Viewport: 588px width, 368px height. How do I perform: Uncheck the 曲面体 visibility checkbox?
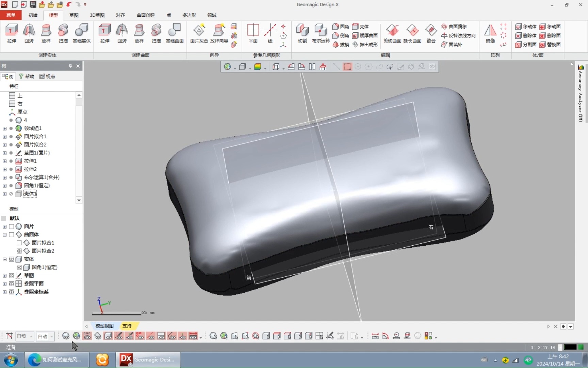(x=11, y=234)
